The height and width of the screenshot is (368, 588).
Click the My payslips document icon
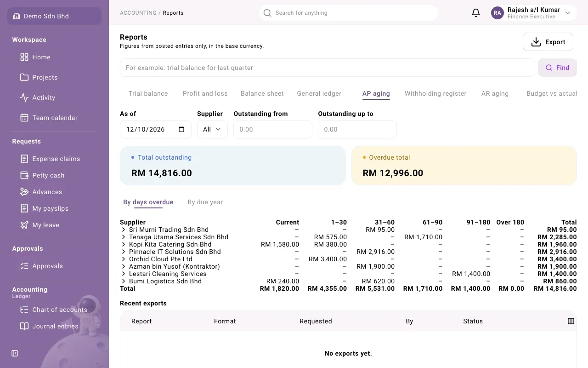pyautogui.click(x=24, y=208)
